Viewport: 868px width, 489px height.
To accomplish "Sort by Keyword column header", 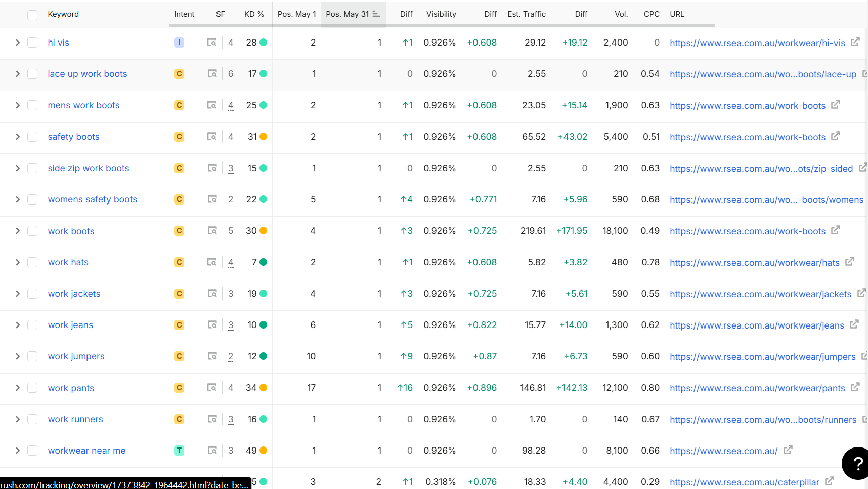I will [63, 14].
